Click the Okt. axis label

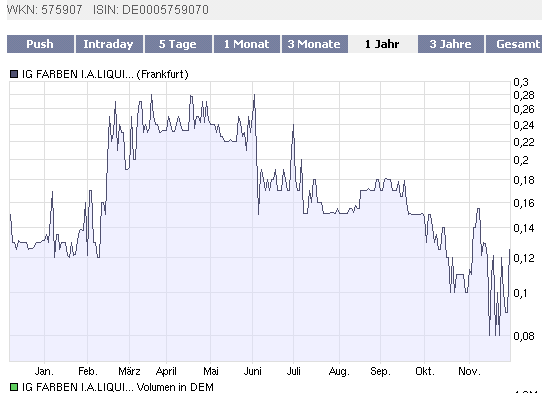point(424,372)
